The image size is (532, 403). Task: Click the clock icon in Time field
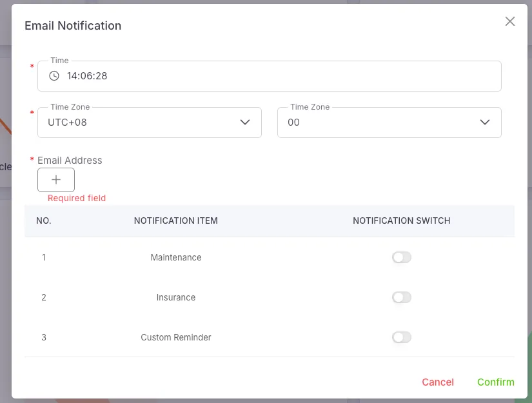(x=54, y=75)
